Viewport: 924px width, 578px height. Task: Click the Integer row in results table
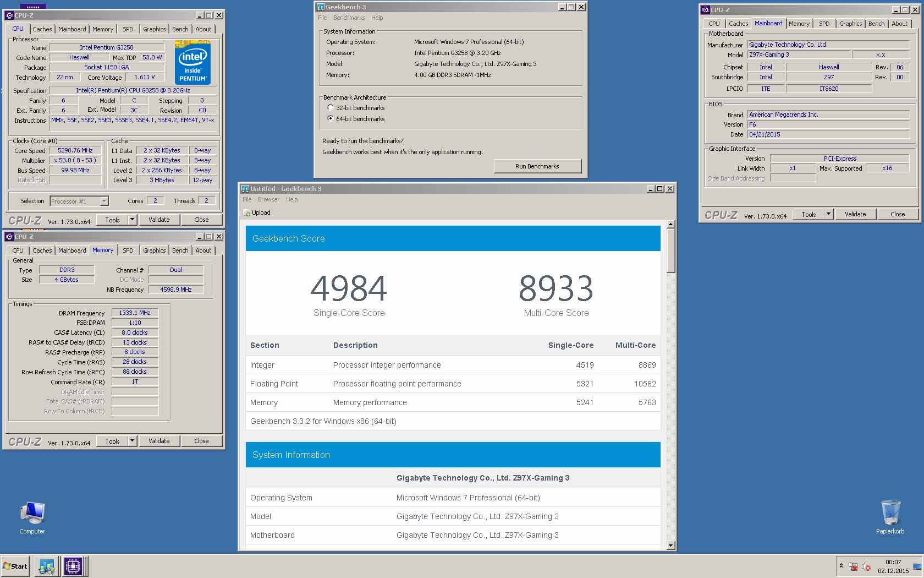(x=453, y=365)
